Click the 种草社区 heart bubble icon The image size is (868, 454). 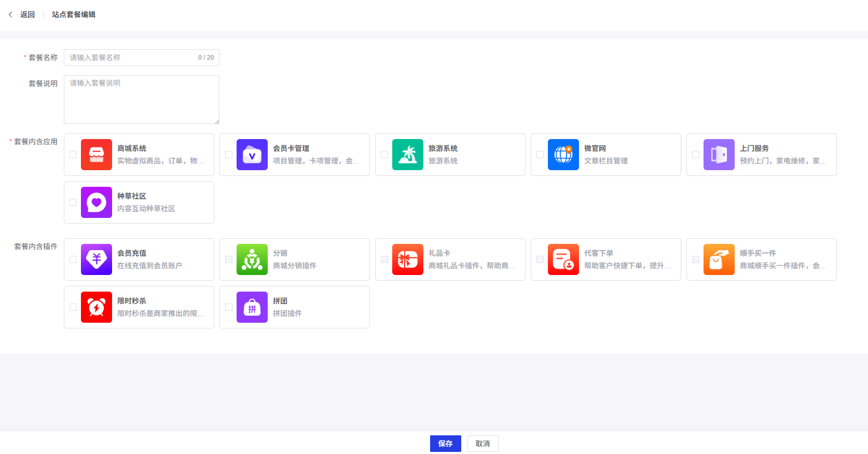pyautogui.click(x=97, y=202)
